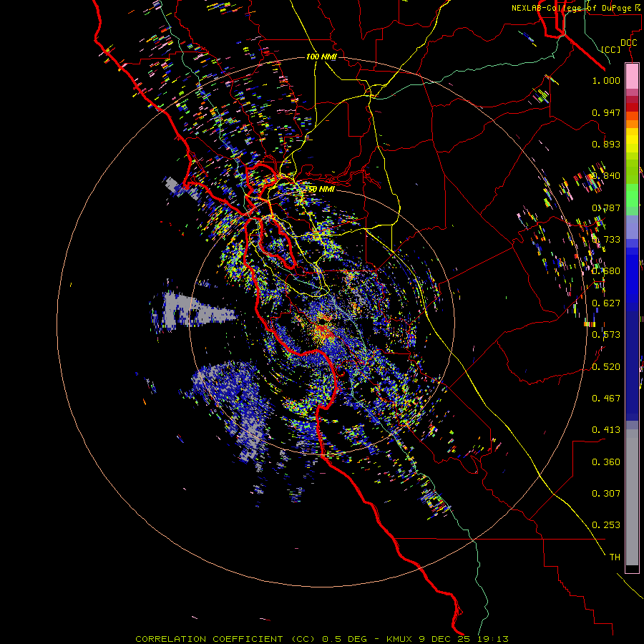
Task: Click the 19:13 timestamp in the caption
Action: [x=492, y=639]
